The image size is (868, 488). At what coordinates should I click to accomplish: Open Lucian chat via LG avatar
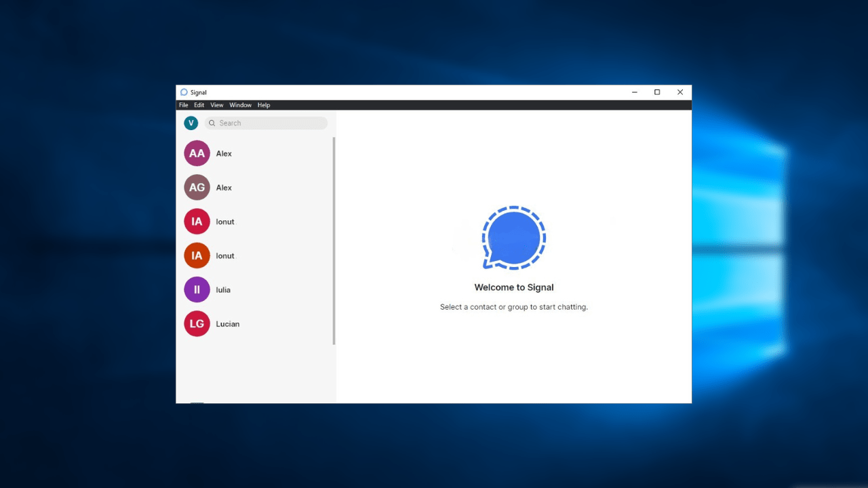point(197,323)
